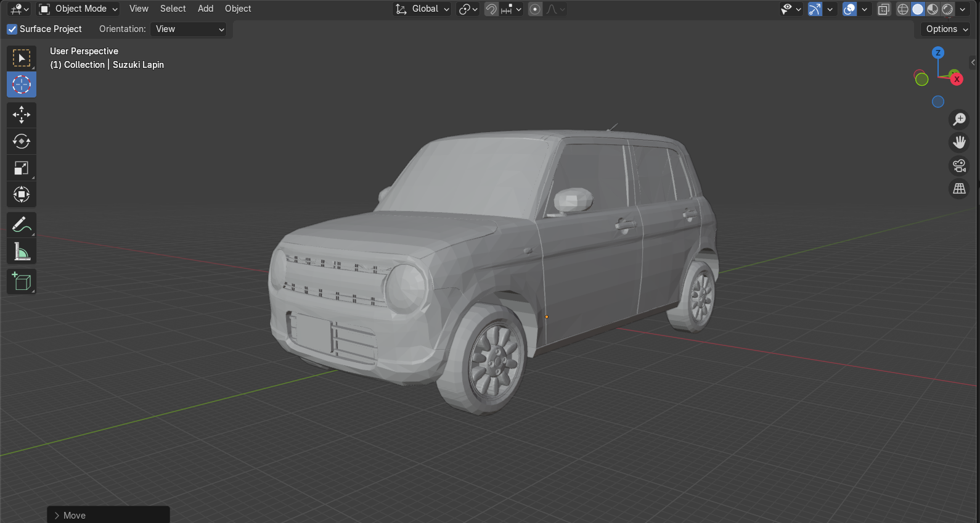Click the Z axis on navigation gizmo
The image size is (980, 523).
pos(938,52)
